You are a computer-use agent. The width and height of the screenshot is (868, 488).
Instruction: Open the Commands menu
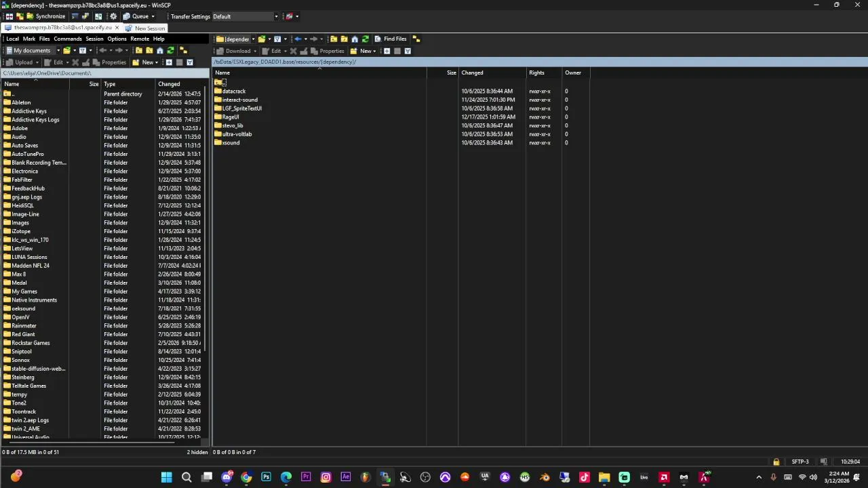[x=68, y=39]
